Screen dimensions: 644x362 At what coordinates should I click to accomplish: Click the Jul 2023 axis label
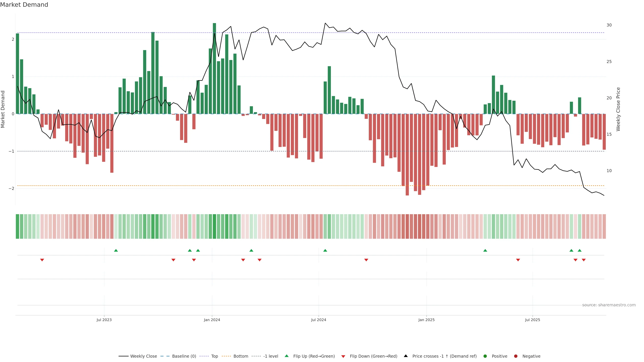coord(104,320)
